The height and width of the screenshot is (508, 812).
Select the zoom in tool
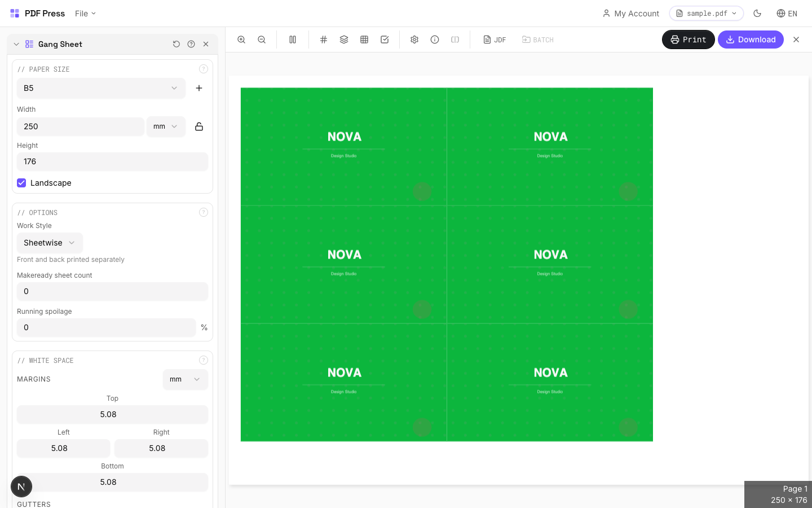point(241,40)
